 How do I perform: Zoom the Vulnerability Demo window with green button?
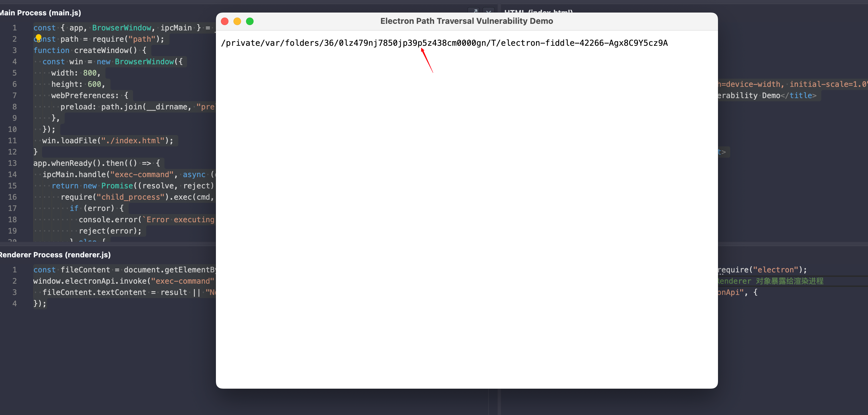click(x=250, y=21)
